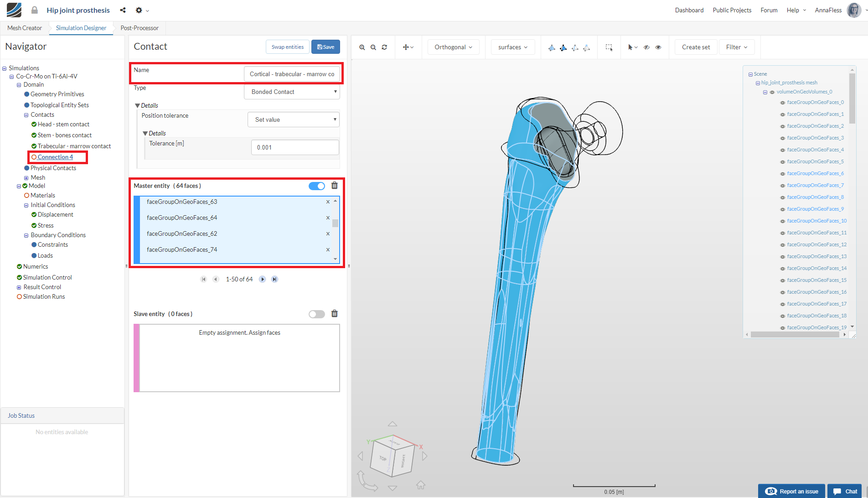This screenshot has width=868, height=498.
Task: Save the contact settings
Action: [x=325, y=47]
